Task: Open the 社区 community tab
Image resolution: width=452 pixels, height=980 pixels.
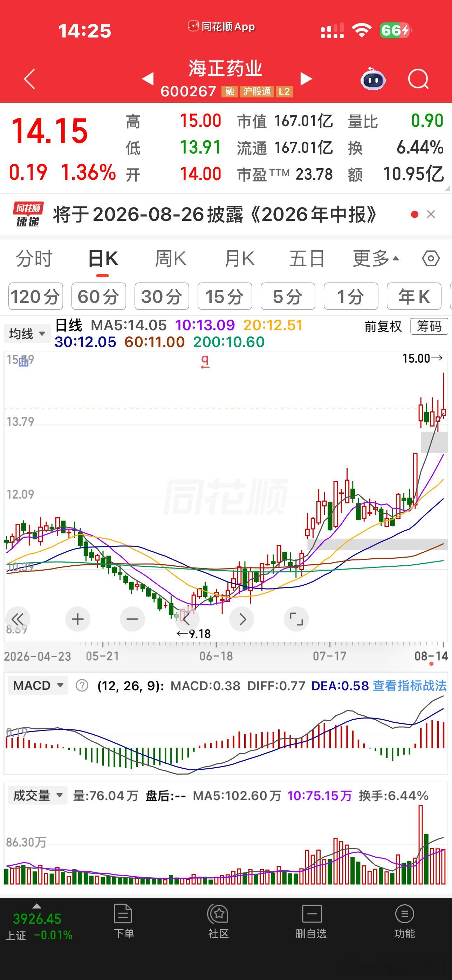Action: click(x=218, y=921)
